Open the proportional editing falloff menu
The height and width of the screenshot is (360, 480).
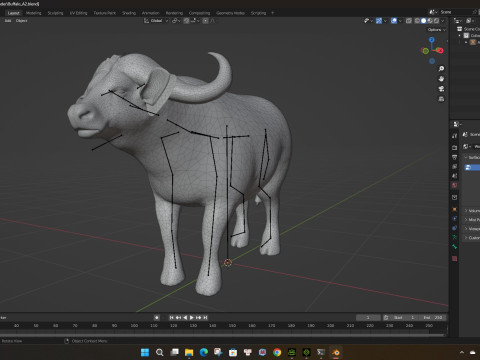(x=213, y=21)
